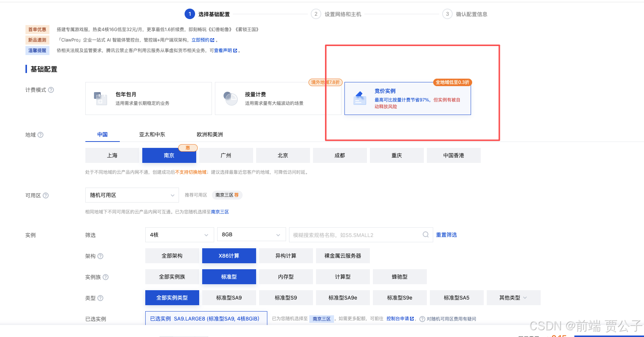The image size is (644, 337).
Task: Click recommended zone tag 南京三区 荐
Action: 227,195
